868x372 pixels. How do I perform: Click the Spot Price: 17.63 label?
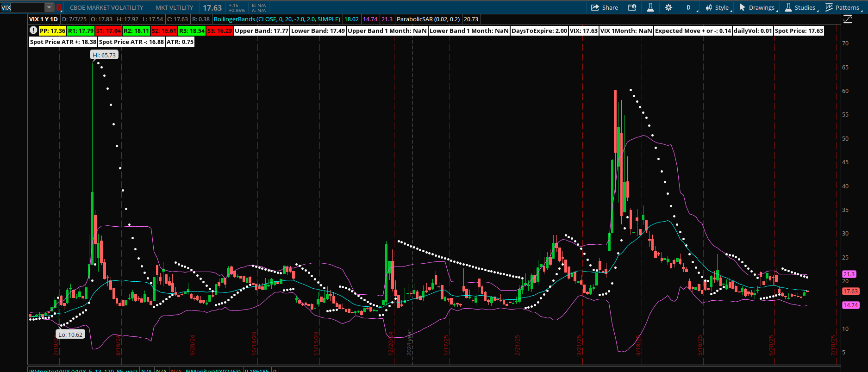[x=799, y=31]
